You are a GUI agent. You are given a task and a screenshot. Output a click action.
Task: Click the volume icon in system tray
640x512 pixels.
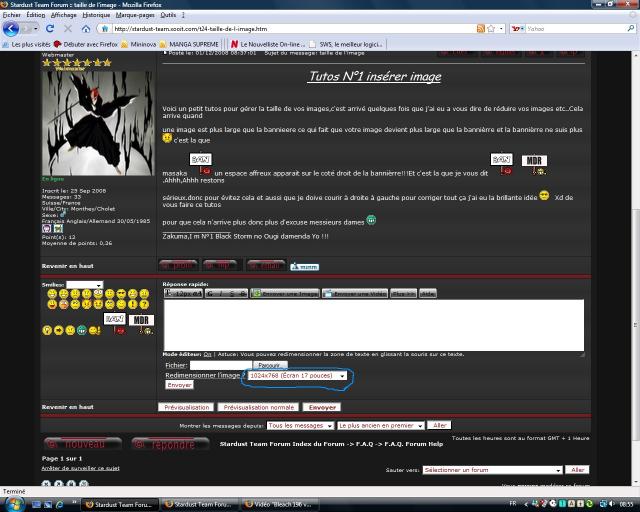[x=611, y=504]
